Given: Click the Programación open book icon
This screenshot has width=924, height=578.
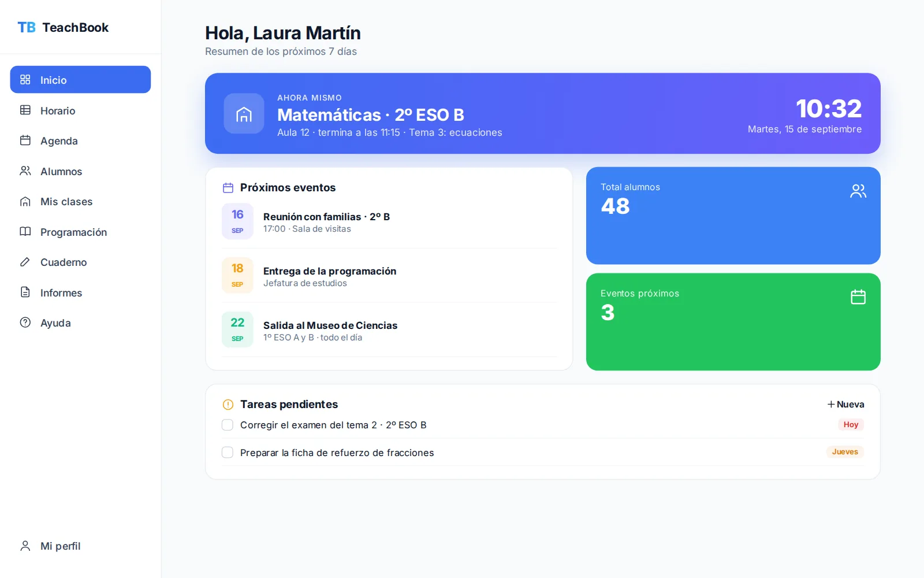Looking at the screenshot, I should (25, 232).
